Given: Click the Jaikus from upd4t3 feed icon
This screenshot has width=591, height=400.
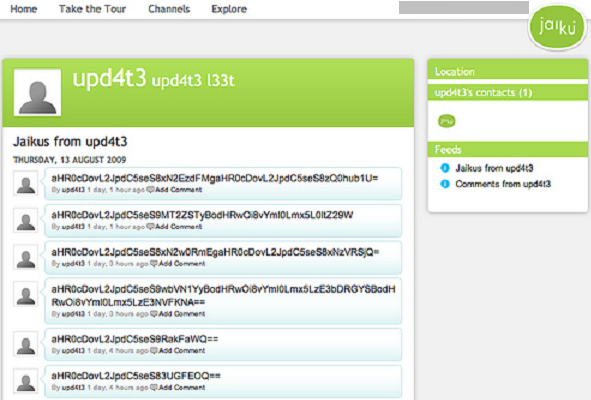Looking at the screenshot, I should tap(445, 168).
